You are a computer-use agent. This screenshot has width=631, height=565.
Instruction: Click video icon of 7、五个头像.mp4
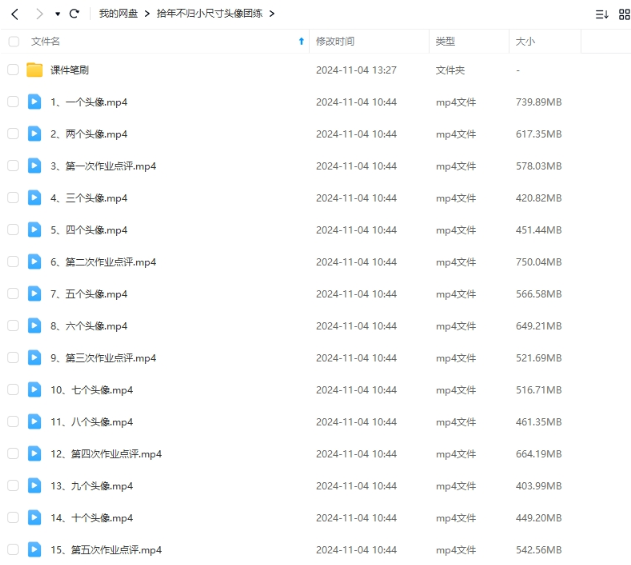click(34, 293)
